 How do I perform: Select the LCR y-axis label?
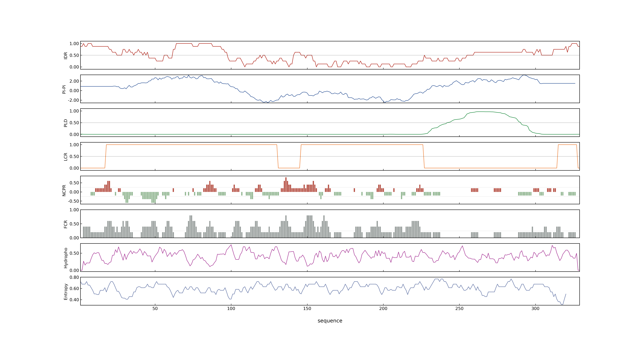coord(66,157)
